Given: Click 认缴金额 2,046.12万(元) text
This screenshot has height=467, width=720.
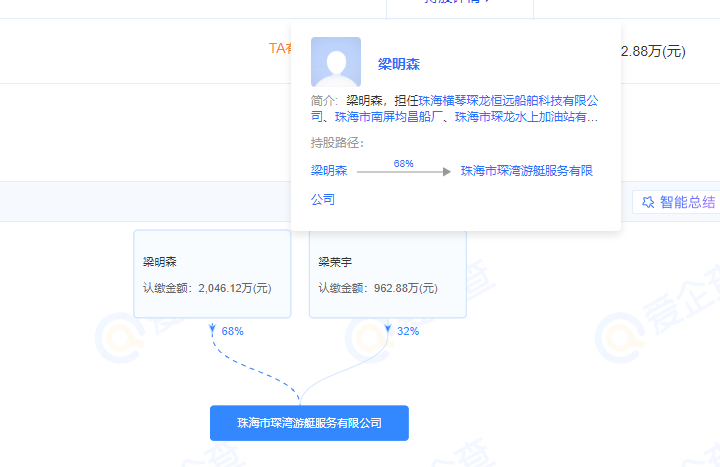Looking at the screenshot, I should tap(207, 288).
